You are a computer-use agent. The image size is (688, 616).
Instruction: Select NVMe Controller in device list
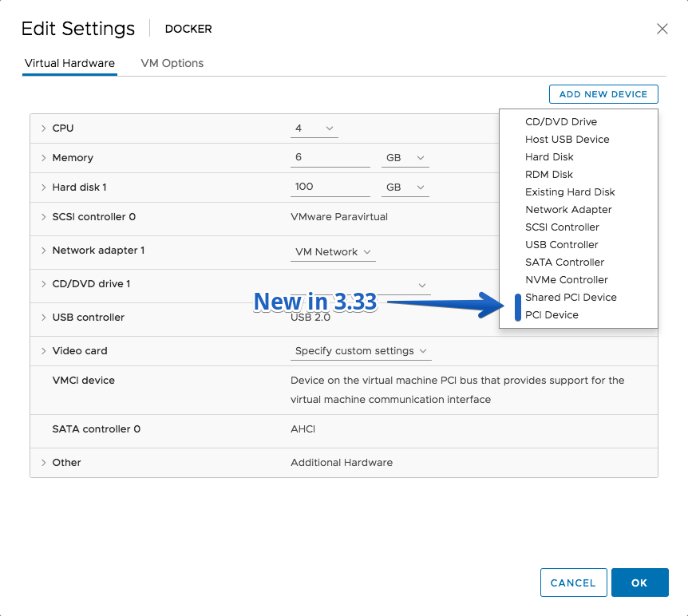(x=567, y=280)
